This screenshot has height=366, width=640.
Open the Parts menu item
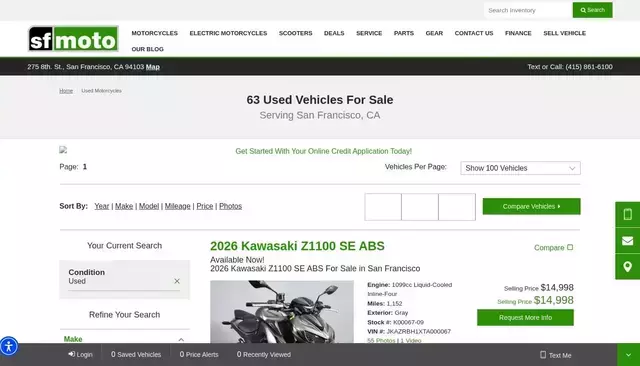tap(404, 33)
